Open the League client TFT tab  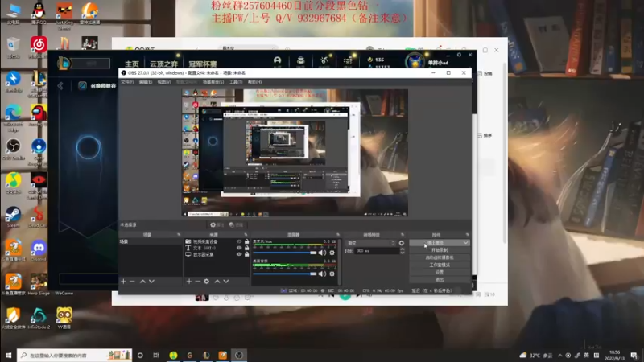164,64
